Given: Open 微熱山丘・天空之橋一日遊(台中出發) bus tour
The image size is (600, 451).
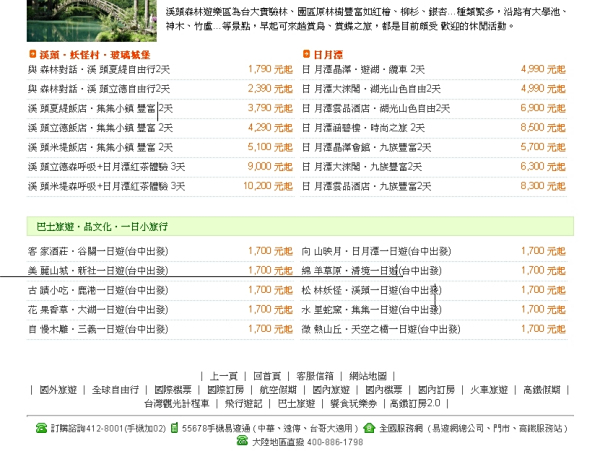Looking at the screenshot, I should (381, 329).
